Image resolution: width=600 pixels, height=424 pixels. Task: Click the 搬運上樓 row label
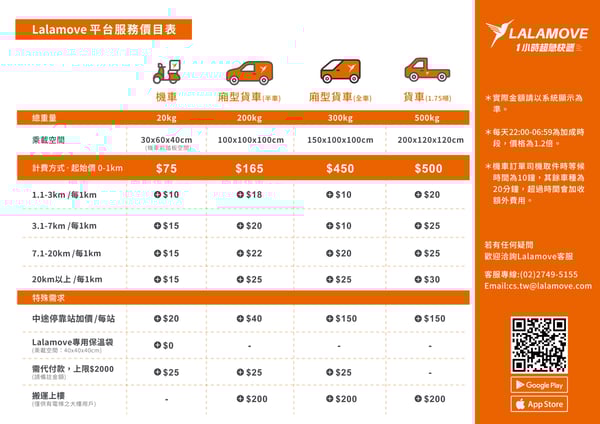pos(48,396)
